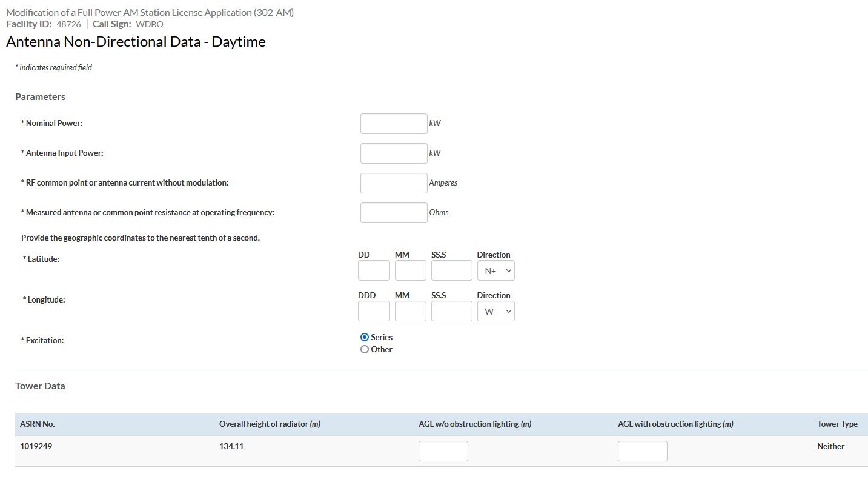The width and height of the screenshot is (868, 485).
Task: Open the Longitude direction dropdown
Action: tap(495, 311)
